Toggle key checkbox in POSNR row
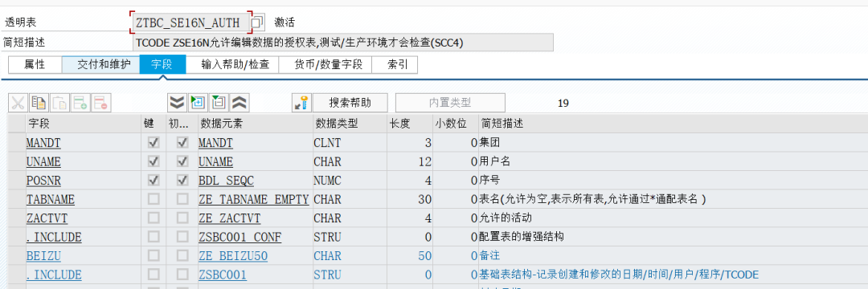868x289 pixels. (154, 180)
